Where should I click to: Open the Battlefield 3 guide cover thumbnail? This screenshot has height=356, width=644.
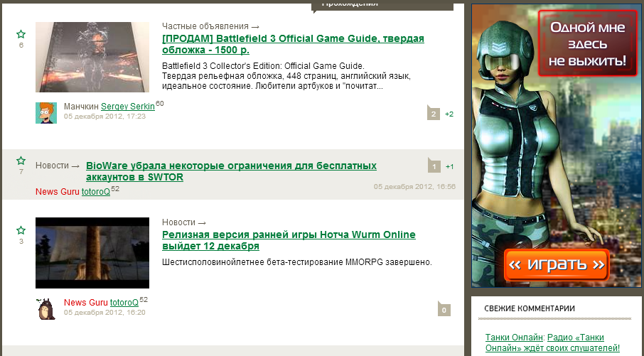(92, 57)
